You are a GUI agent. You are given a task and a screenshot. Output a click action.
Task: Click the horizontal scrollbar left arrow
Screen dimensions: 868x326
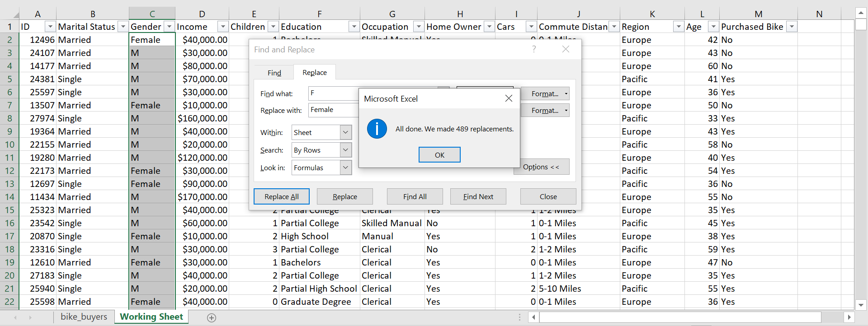click(x=533, y=317)
